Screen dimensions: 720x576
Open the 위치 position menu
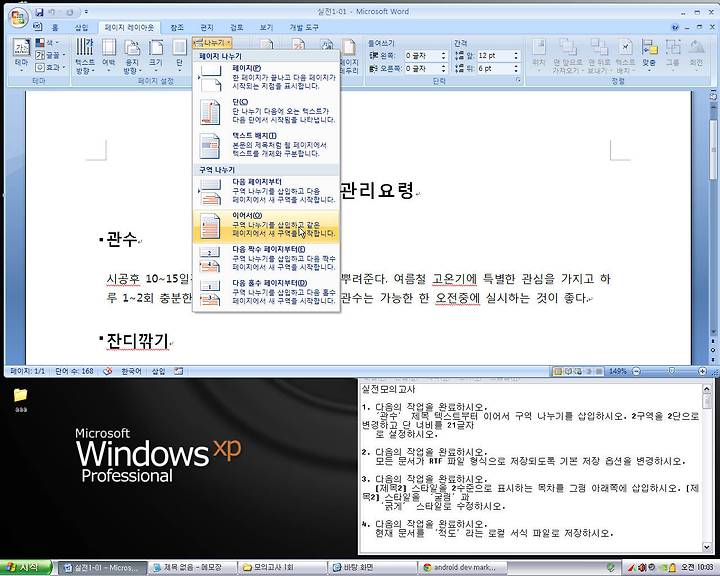click(x=539, y=55)
